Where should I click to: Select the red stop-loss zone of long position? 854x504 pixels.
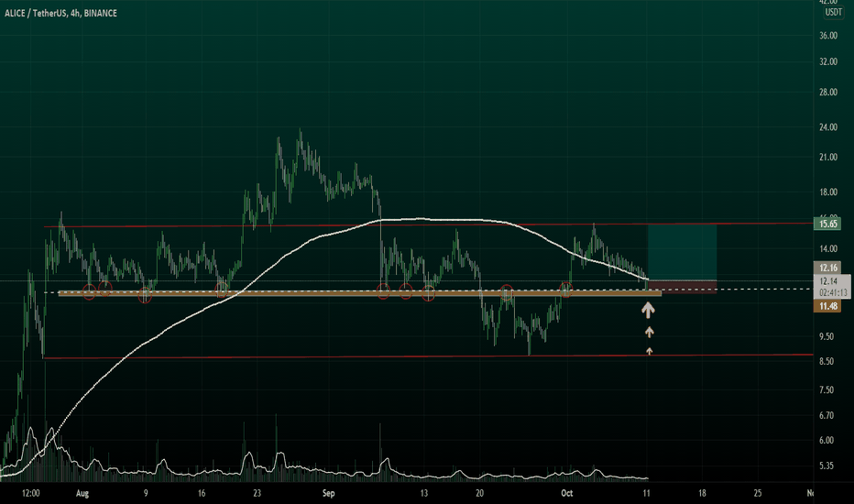(683, 287)
